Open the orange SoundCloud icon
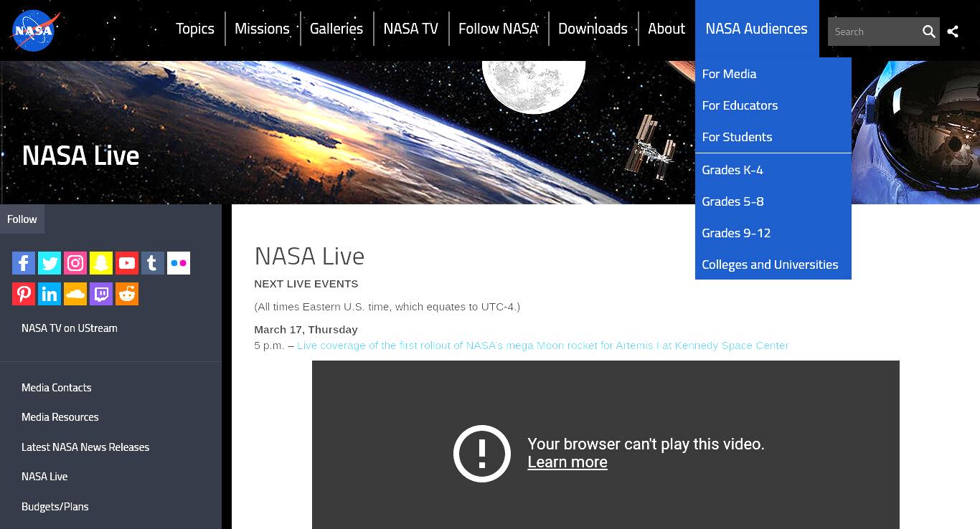The height and width of the screenshot is (529, 980). tap(75, 294)
